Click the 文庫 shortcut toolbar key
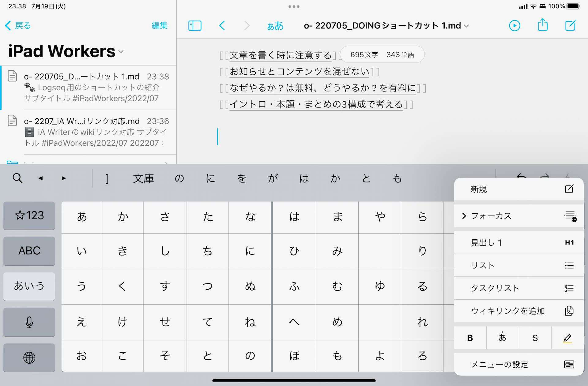588x386 pixels. pyautogui.click(x=143, y=178)
